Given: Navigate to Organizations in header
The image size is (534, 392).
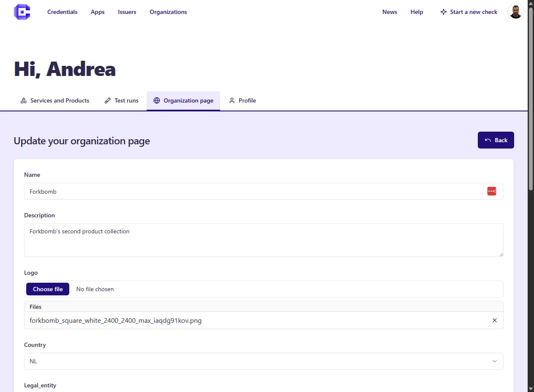Looking at the screenshot, I should coord(168,12).
